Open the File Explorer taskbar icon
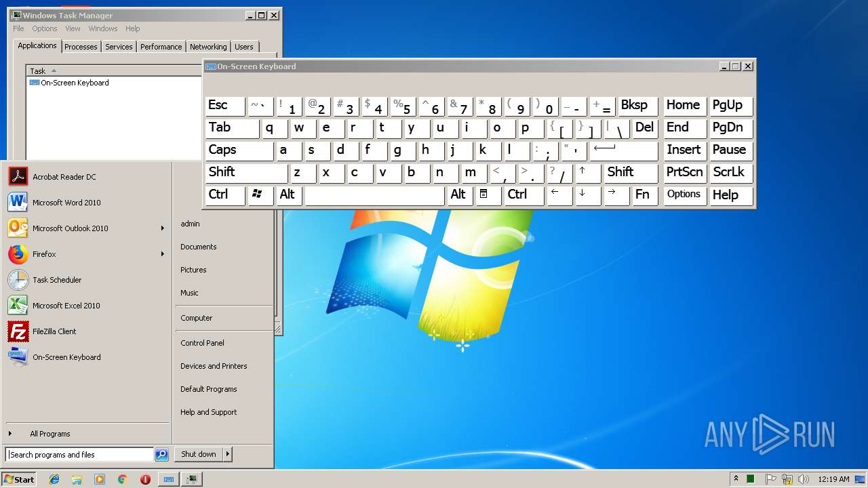Screen dimensions: 868x488 (77, 479)
